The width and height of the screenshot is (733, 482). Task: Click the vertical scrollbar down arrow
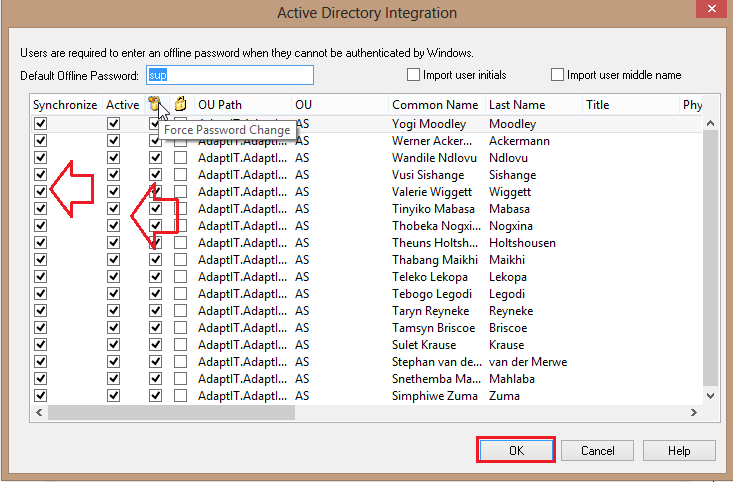click(x=710, y=396)
